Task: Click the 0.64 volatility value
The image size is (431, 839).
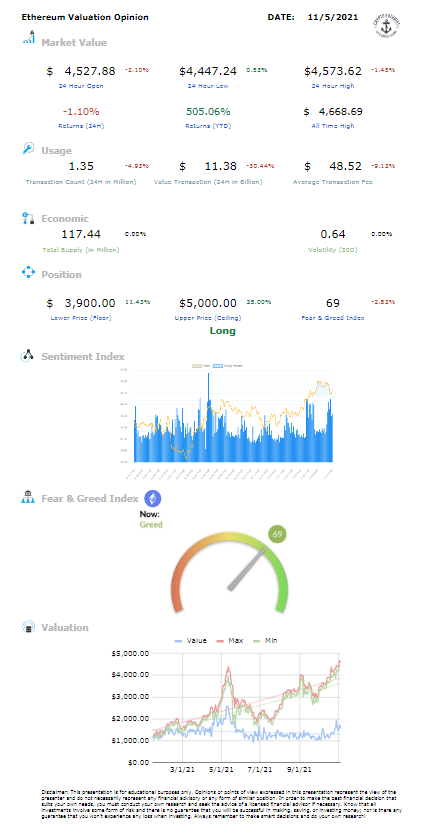Action: click(x=332, y=234)
